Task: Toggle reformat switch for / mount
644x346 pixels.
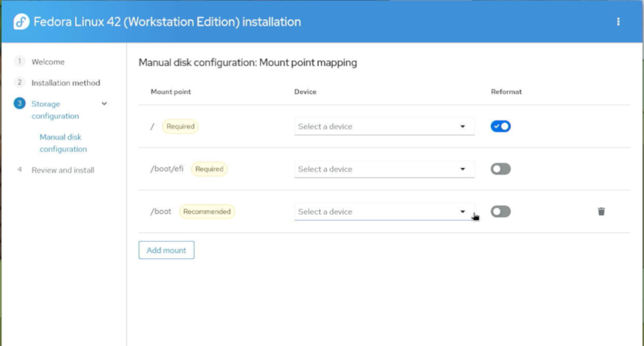Action: [501, 126]
